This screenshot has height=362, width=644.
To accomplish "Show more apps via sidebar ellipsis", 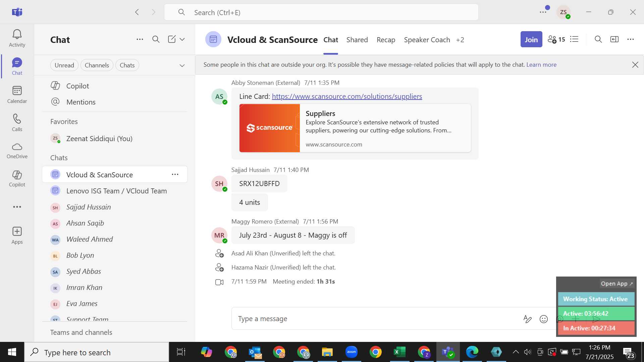I will point(17,207).
